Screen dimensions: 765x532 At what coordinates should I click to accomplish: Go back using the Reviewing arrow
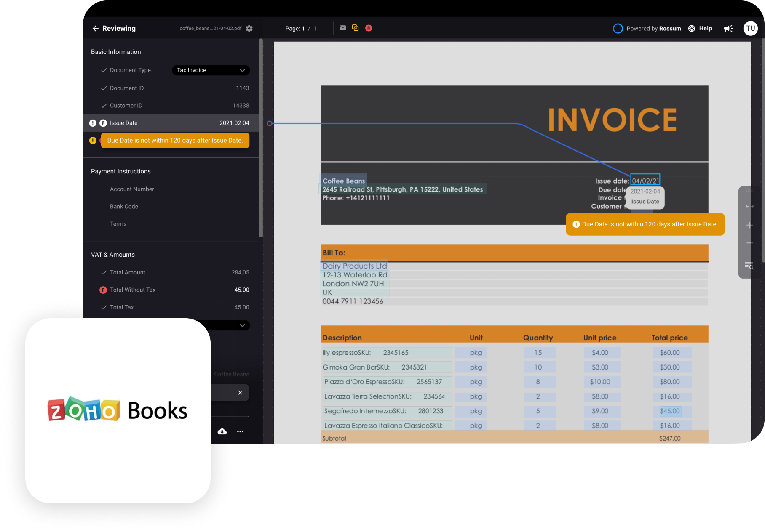click(96, 28)
